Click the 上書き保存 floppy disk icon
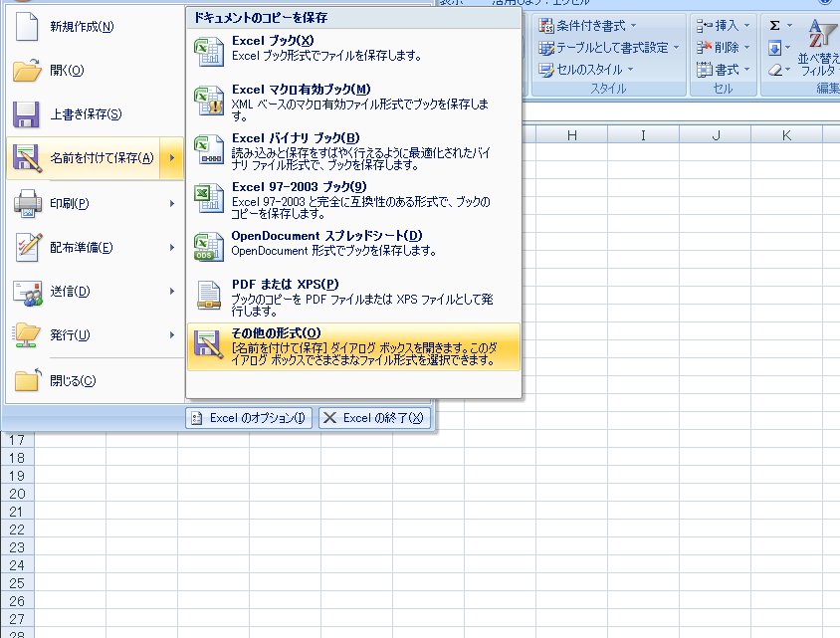 pos(26,114)
